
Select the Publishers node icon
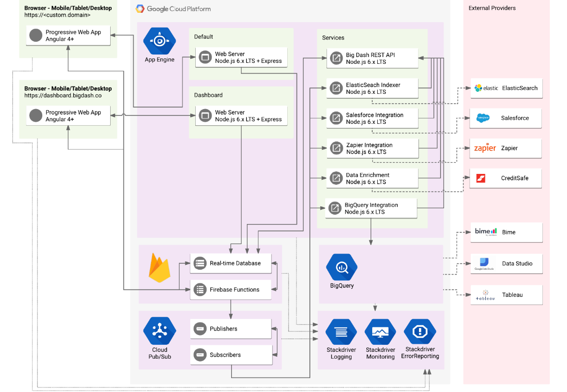click(x=200, y=329)
